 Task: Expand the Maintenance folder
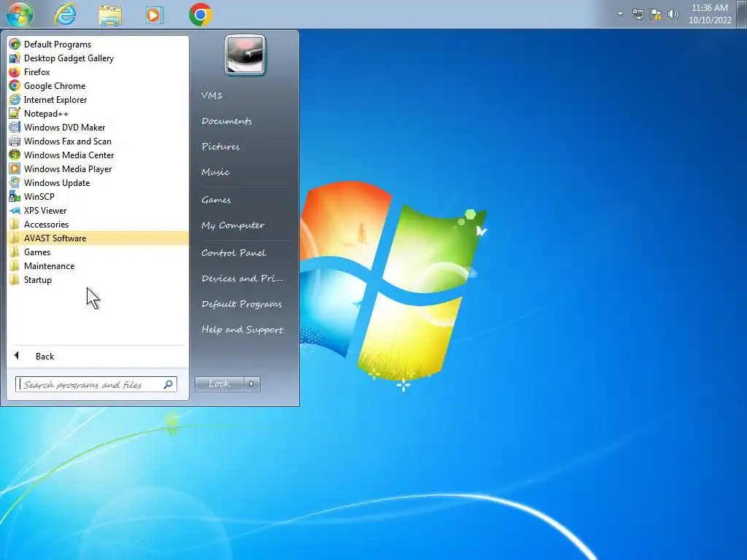pyautogui.click(x=98, y=265)
